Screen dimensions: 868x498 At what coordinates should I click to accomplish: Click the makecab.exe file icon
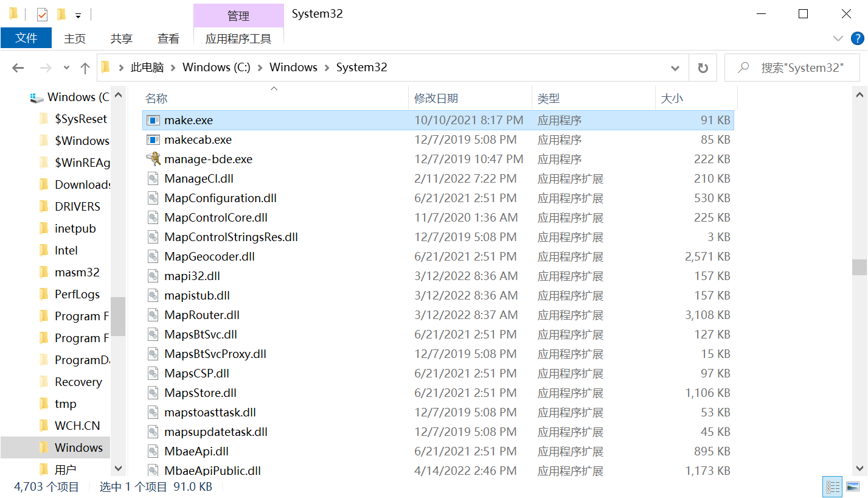(x=153, y=140)
